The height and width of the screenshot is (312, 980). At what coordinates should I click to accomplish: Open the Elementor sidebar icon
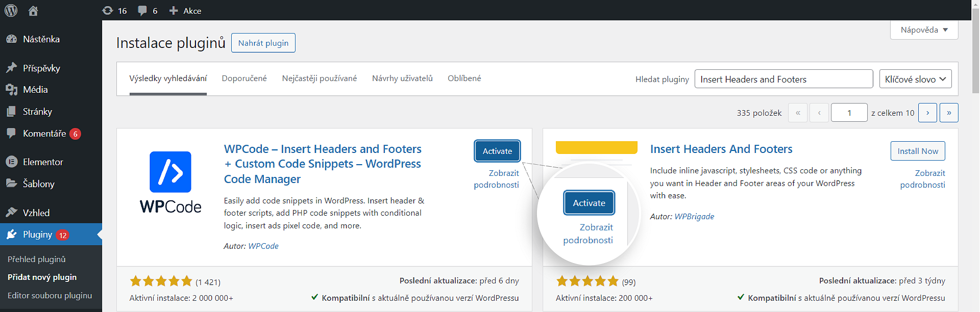pyautogui.click(x=12, y=162)
